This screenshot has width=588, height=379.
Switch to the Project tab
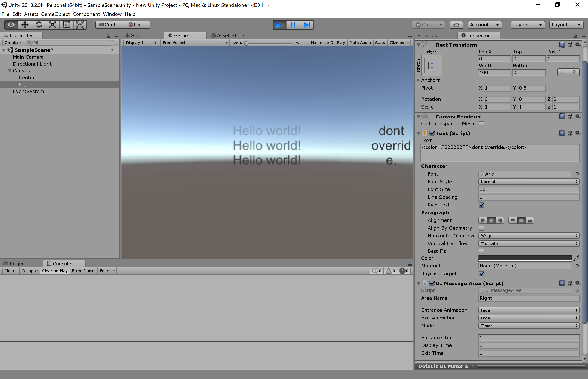[15, 264]
